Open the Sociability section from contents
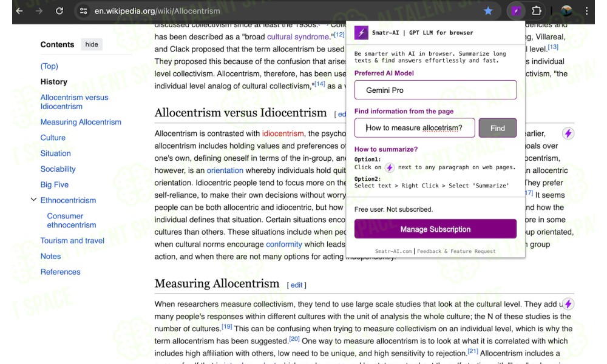This screenshot has width=607, height=364. click(x=58, y=169)
